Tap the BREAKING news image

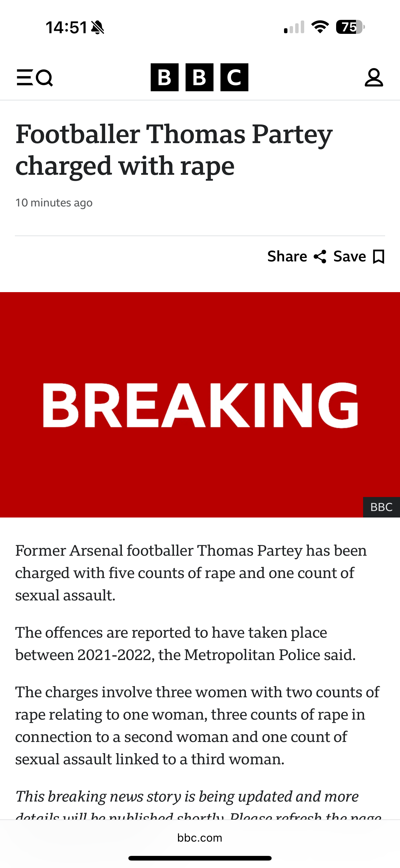click(x=200, y=405)
